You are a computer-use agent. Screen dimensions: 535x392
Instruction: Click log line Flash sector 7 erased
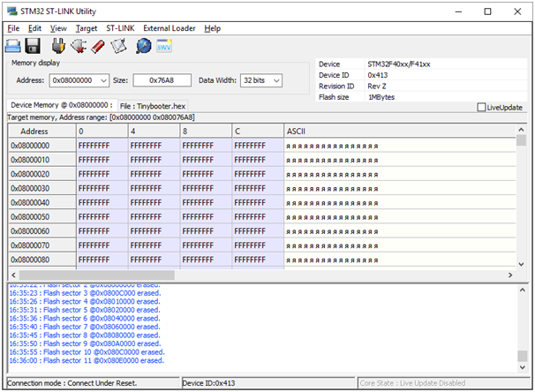coord(85,327)
